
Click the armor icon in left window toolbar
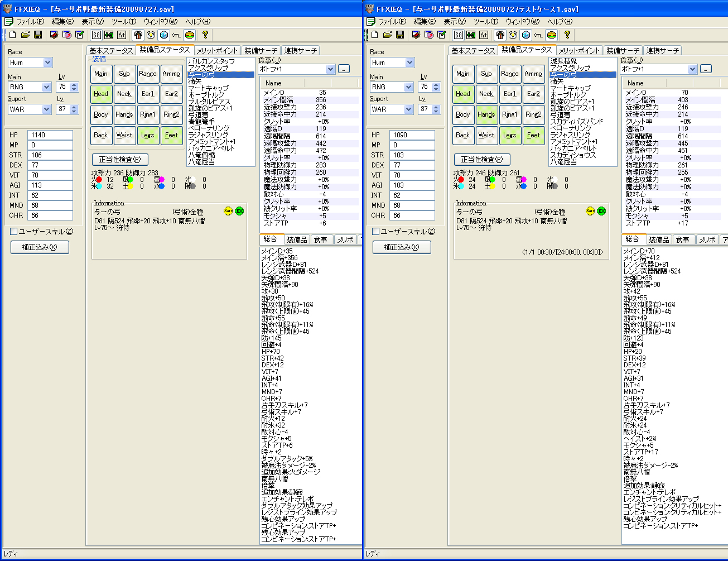138,35
